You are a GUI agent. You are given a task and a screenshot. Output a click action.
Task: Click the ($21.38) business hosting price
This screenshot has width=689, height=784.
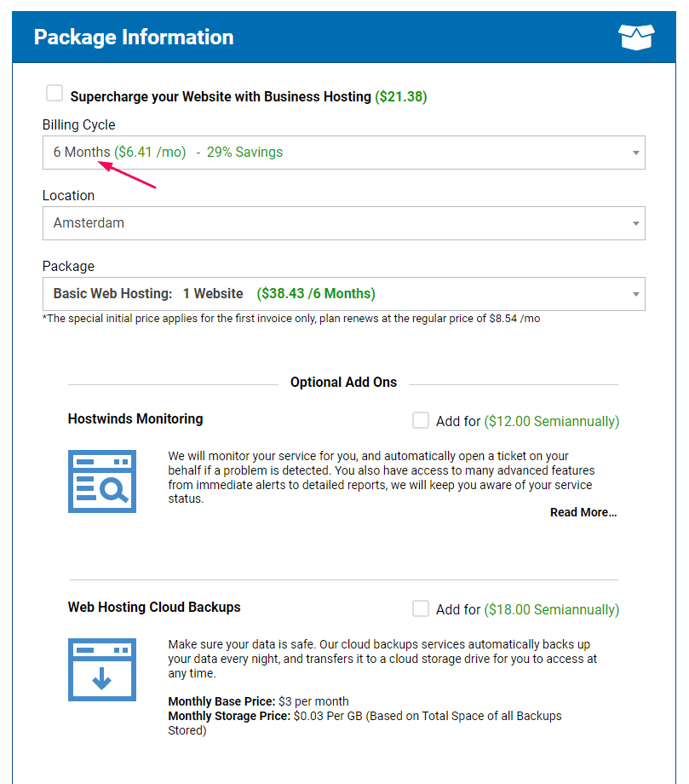[400, 96]
